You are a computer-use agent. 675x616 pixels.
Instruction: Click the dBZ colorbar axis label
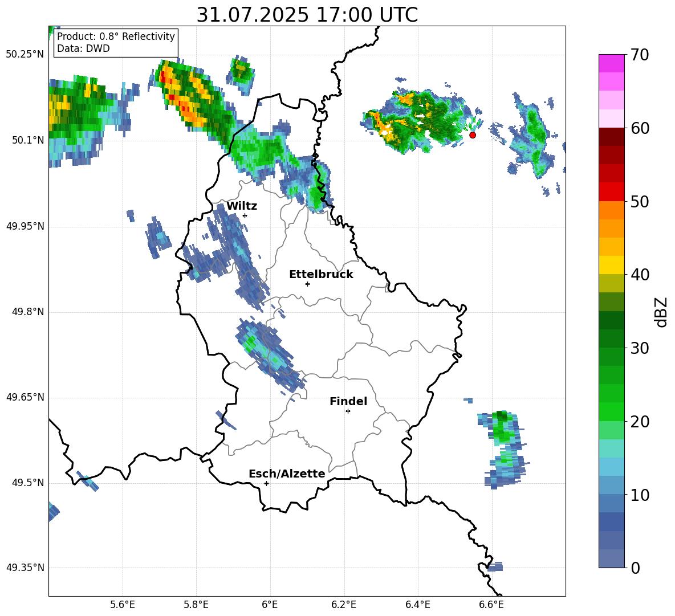tap(661, 312)
